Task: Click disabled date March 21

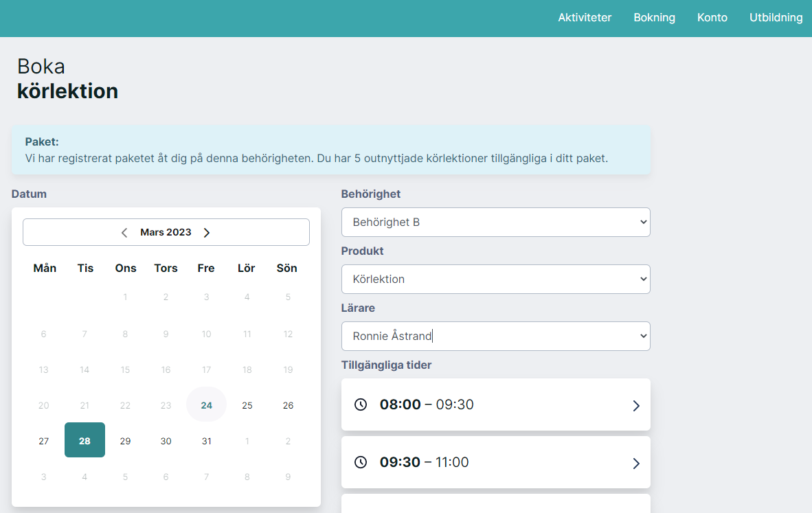Action: [x=84, y=405]
